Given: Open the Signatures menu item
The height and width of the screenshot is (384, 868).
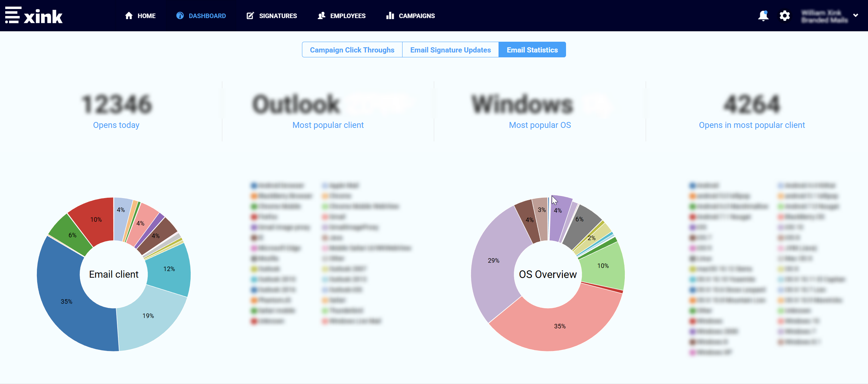Looking at the screenshot, I should (x=278, y=16).
